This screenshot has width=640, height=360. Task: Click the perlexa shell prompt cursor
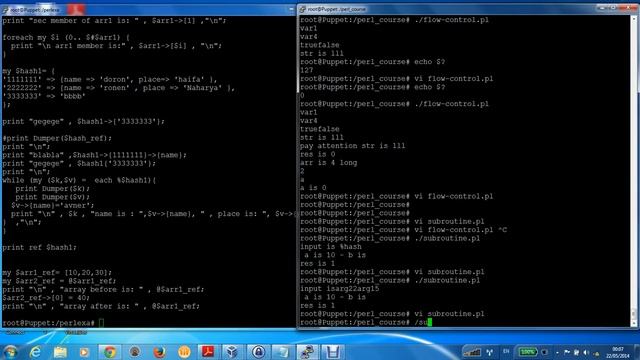pyautogui.click(x=101, y=323)
